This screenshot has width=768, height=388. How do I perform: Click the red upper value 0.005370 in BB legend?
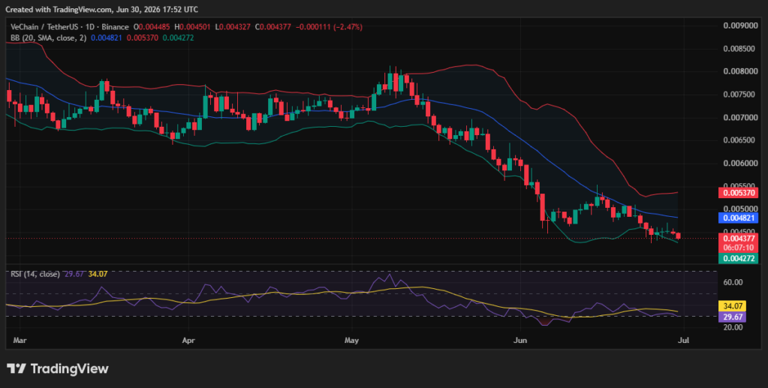click(143, 38)
